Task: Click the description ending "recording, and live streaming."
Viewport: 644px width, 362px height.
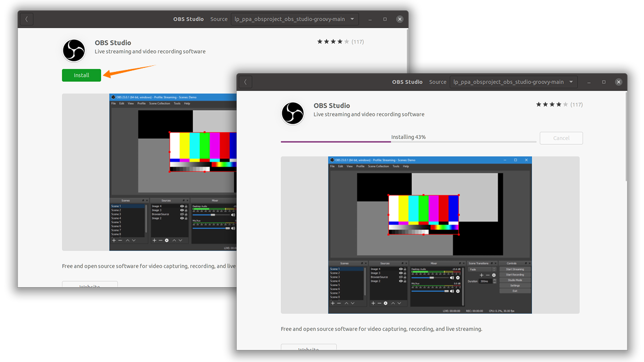Action: (381, 329)
